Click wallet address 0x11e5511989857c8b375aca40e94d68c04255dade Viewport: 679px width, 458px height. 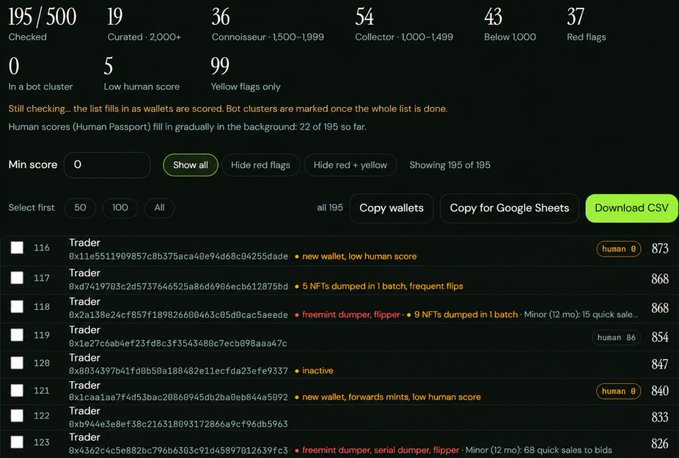(178, 256)
